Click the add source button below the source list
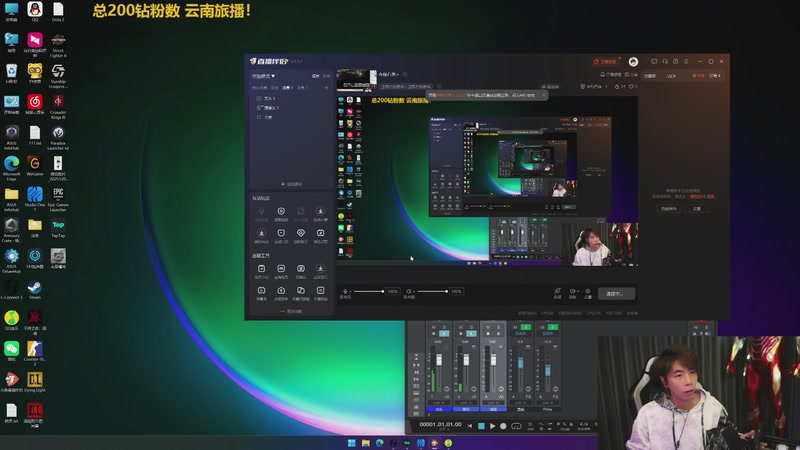The width and height of the screenshot is (800, 450). [291, 184]
